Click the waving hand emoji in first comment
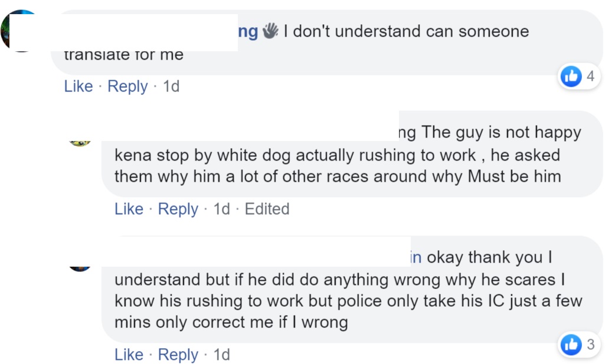This screenshot has height=364, width=615. coord(270,31)
